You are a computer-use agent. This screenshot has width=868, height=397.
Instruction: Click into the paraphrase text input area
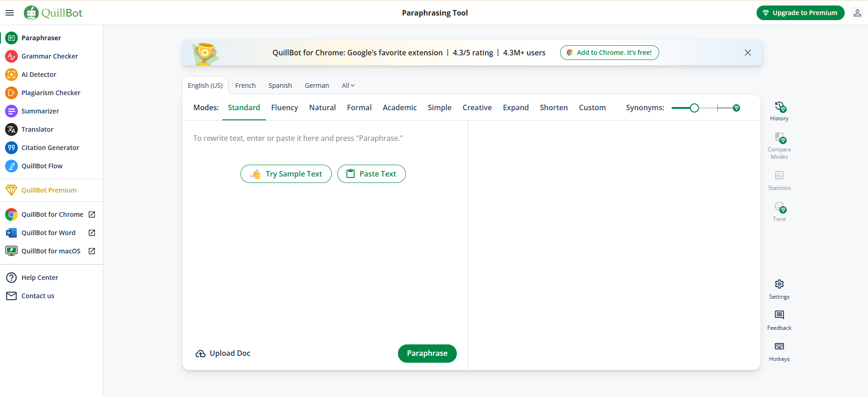coord(325,229)
